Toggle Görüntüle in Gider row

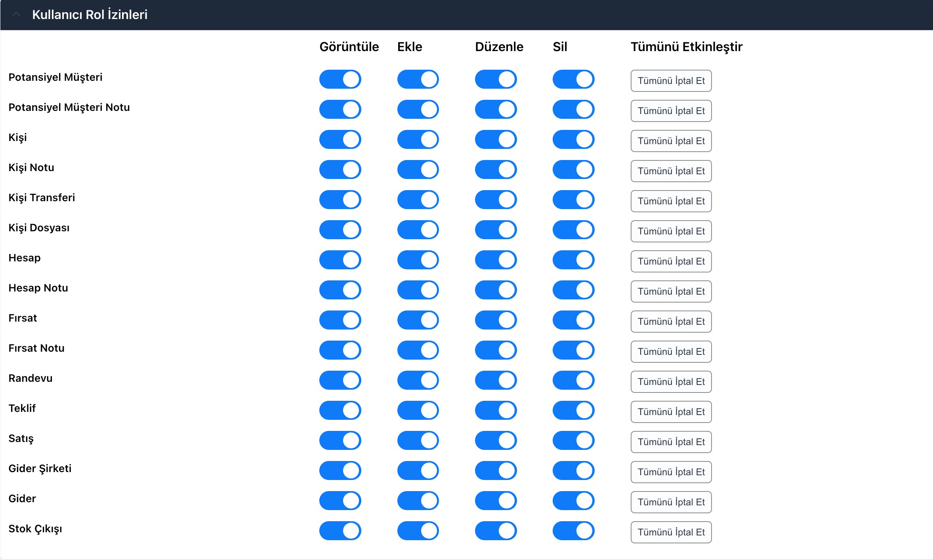[x=340, y=501]
